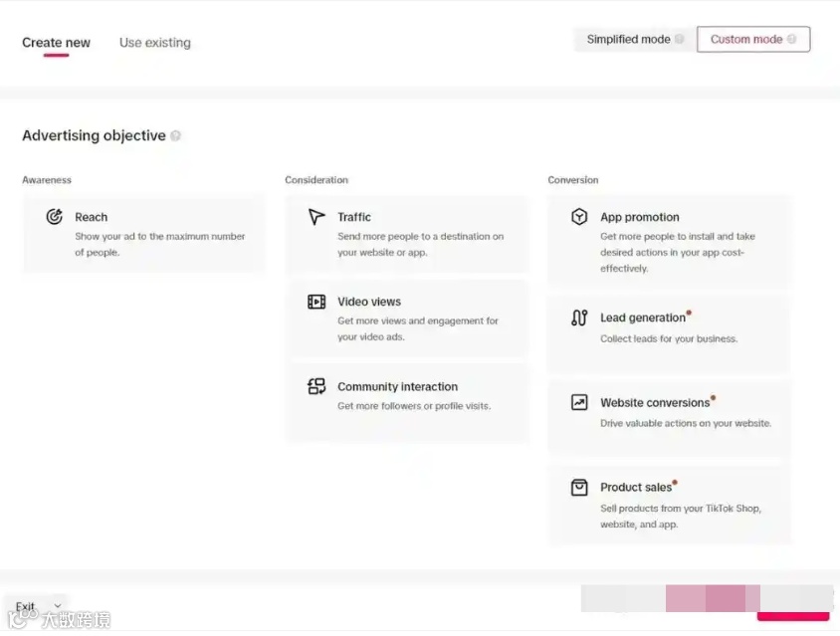Click the Community interaction icon
Image resolution: width=840 pixels, height=636 pixels.
click(316, 387)
